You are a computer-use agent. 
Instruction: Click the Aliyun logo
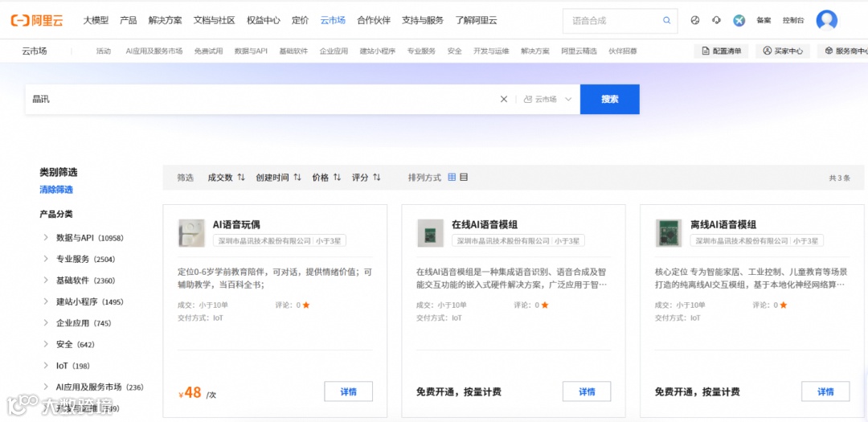pos(37,20)
